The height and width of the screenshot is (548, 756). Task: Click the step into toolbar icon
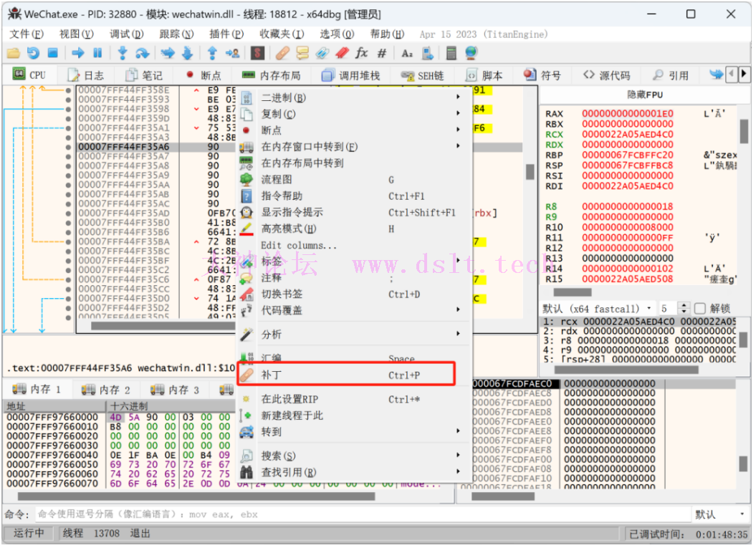pos(123,53)
